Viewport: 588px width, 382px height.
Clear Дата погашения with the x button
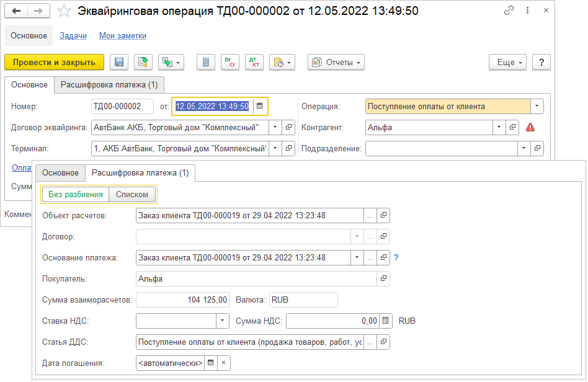tap(223, 363)
